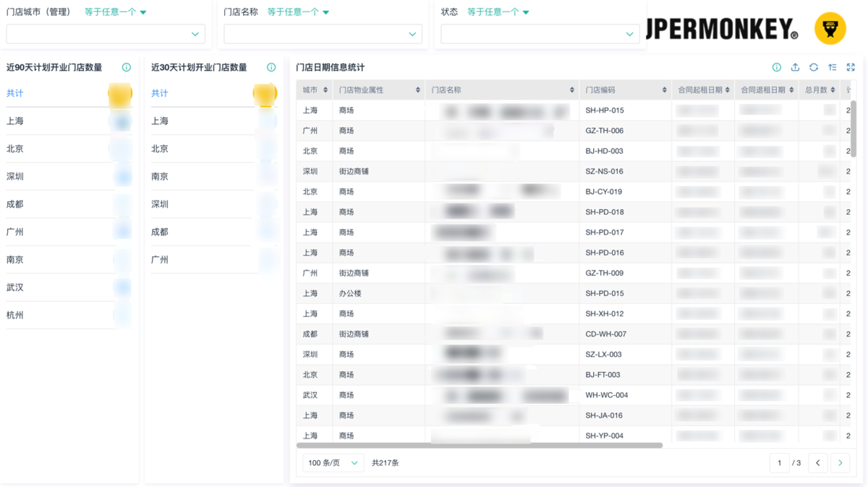Open info icon for 门店日期信息统计 table

pos(776,67)
